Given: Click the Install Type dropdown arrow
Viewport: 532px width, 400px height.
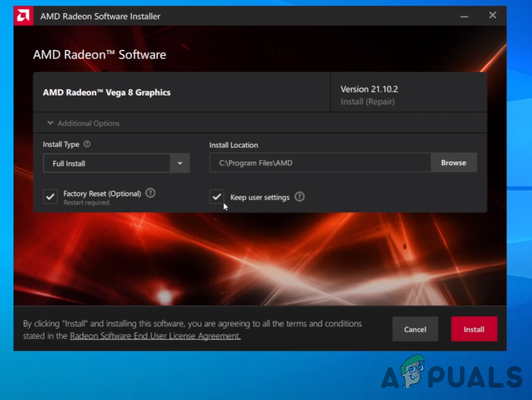Looking at the screenshot, I should click(180, 164).
